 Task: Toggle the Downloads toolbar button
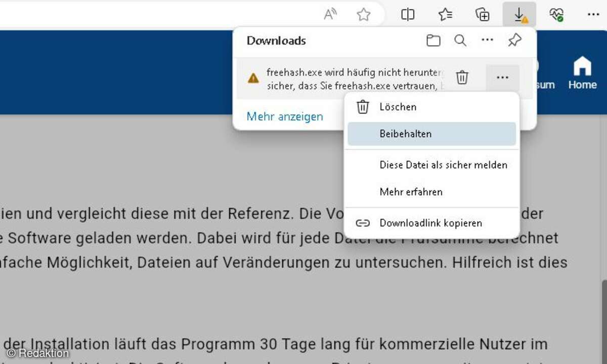[519, 15]
